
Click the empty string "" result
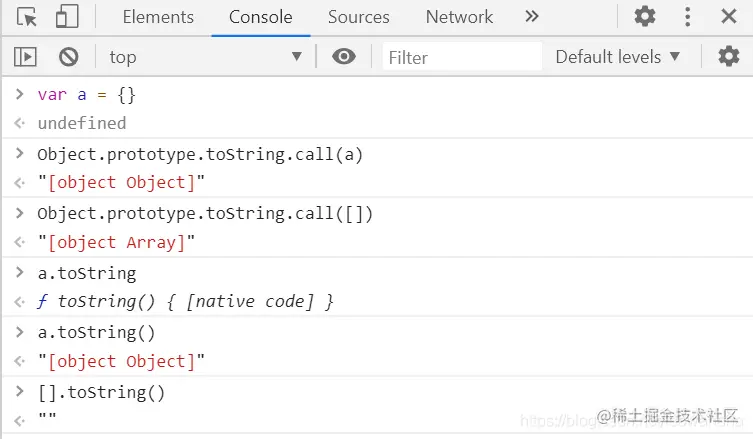47,417
